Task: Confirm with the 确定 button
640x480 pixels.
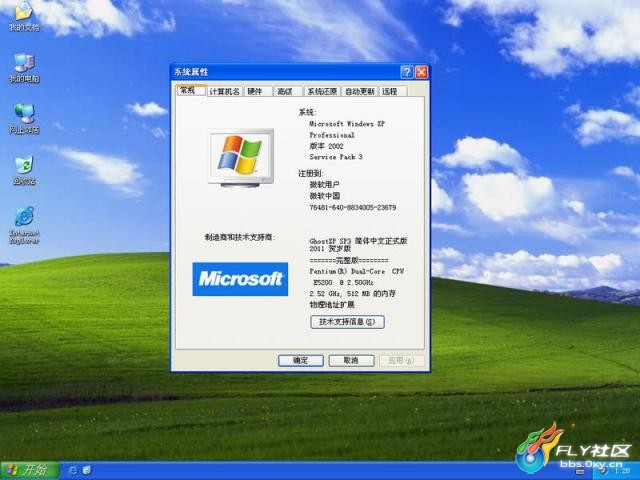Action: tap(301, 360)
